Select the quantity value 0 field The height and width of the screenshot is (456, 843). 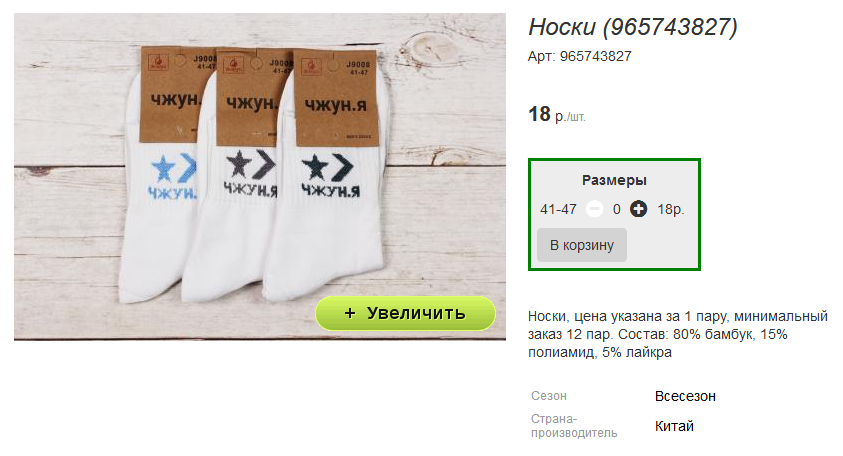[x=617, y=209]
